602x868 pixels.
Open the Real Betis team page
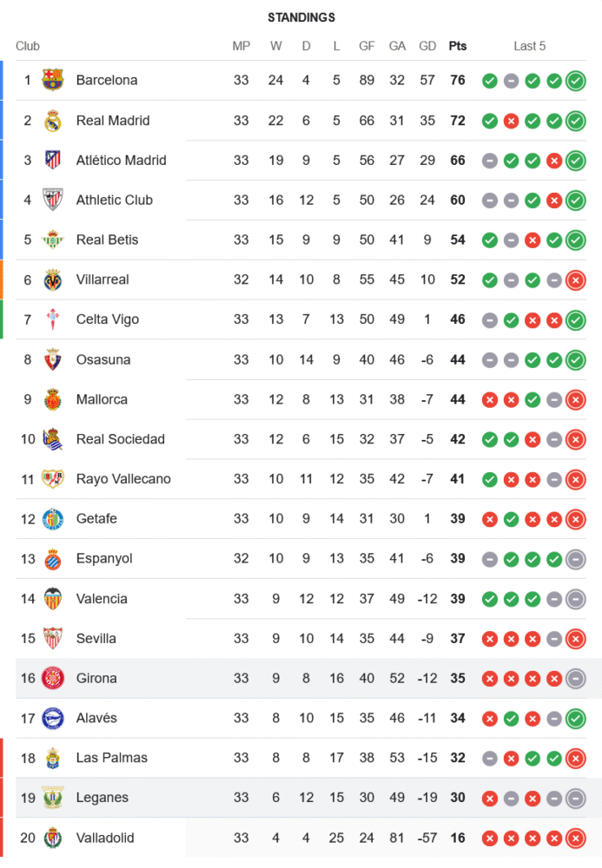(107, 240)
